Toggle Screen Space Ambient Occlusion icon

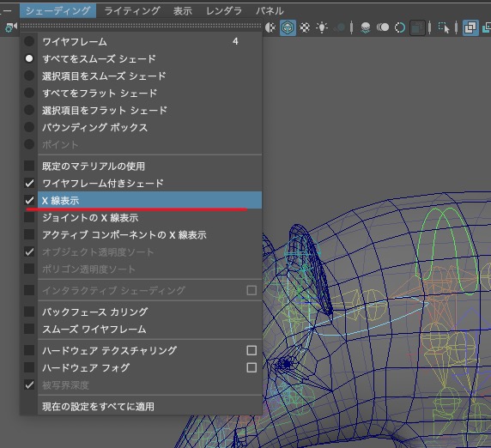pos(366,27)
